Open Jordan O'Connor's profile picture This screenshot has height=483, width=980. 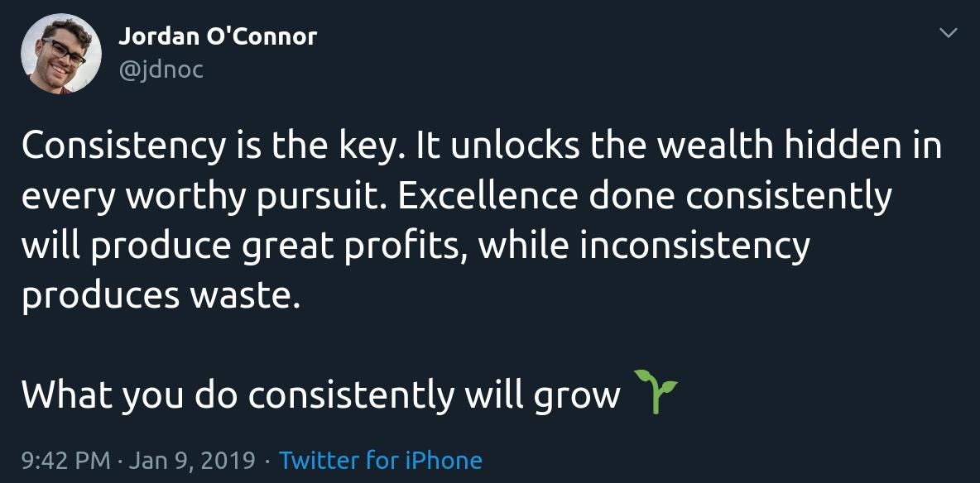61,54
